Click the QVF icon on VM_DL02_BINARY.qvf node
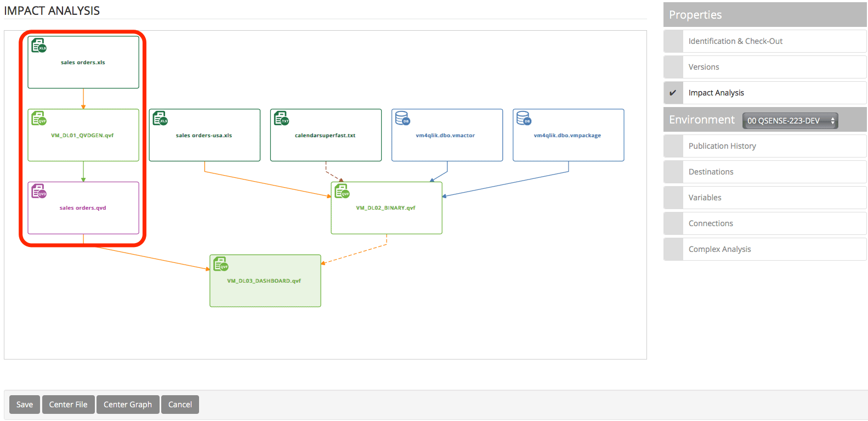This screenshot has height=421, width=868. 342,191
